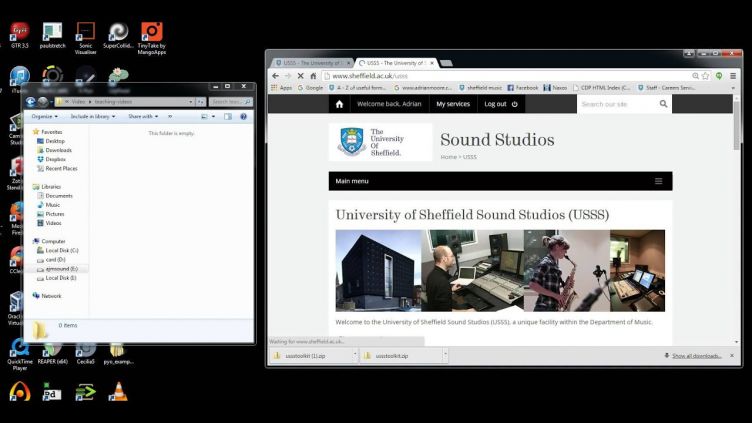Open usstoolkit.zip download options arrow

tap(445, 355)
